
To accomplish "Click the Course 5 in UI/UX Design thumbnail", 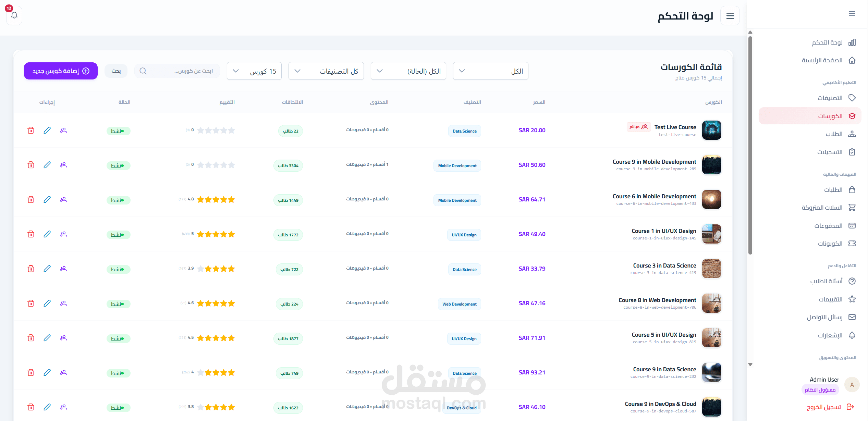I will coord(711,338).
